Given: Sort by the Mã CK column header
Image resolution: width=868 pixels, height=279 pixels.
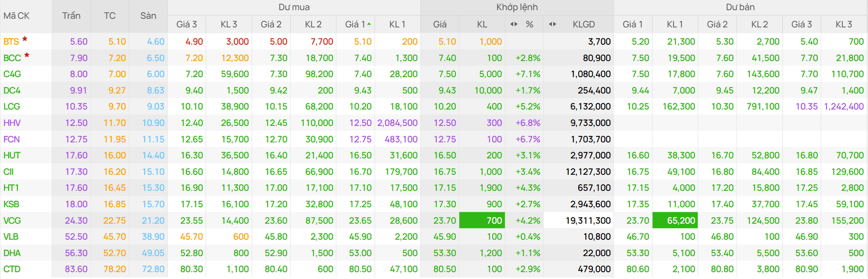Looking at the screenshot, I should pyautogui.click(x=16, y=16).
